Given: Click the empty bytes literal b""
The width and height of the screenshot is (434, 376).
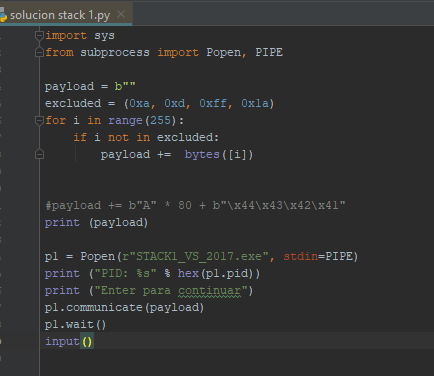Looking at the screenshot, I should 125,86.
